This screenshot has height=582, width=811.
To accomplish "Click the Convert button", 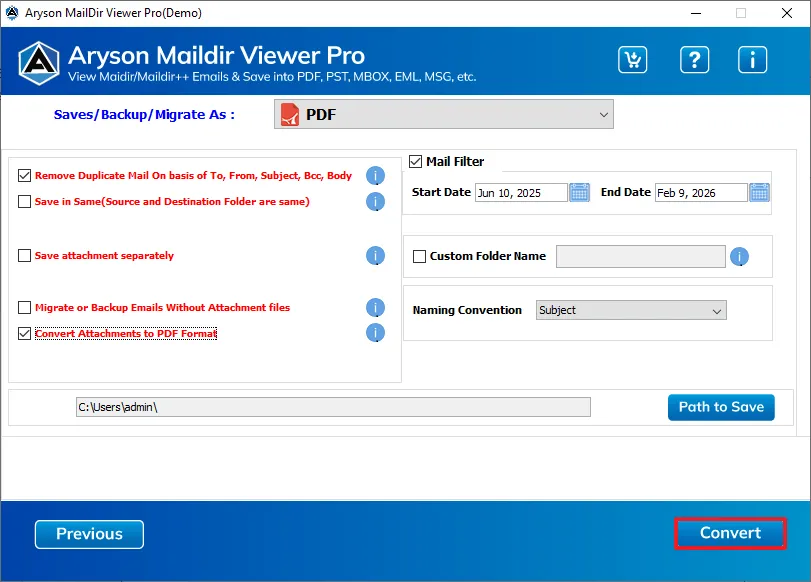I will pyautogui.click(x=730, y=533).
